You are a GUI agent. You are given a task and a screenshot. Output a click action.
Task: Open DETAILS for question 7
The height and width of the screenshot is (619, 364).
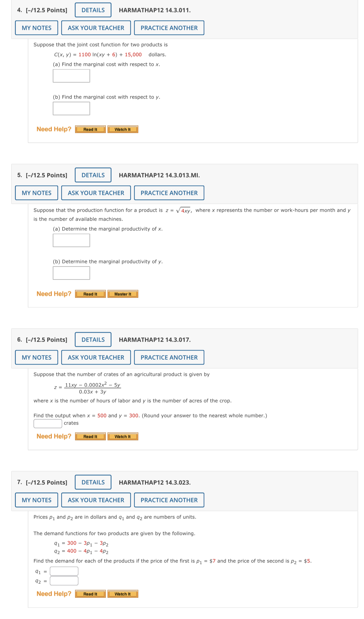tap(93, 482)
